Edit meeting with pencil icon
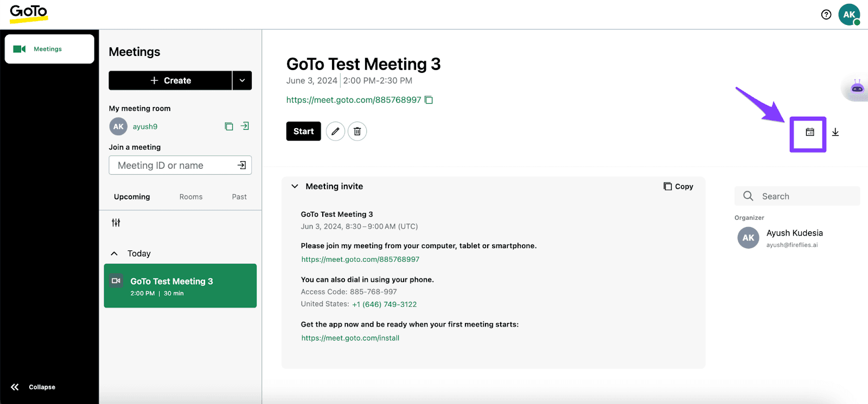The width and height of the screenshot is (868, 404). 336,131
